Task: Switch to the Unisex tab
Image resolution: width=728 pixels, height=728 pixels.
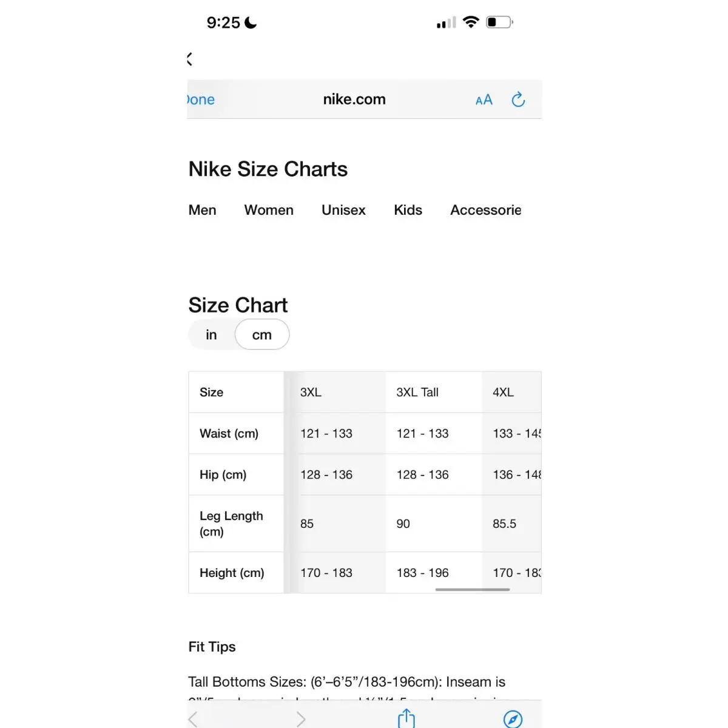Action: (x=343, y=210)
